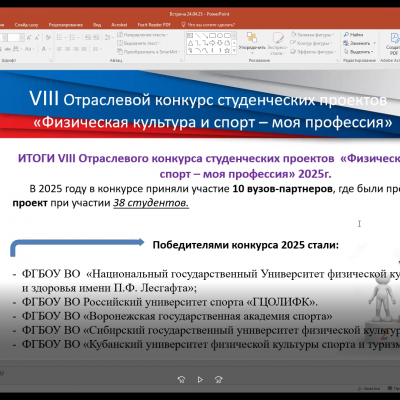Open Font (Шрифт) dialog launcher
Image resolution: width=400 pixels, height=400 pixels.
coord(51,61)
